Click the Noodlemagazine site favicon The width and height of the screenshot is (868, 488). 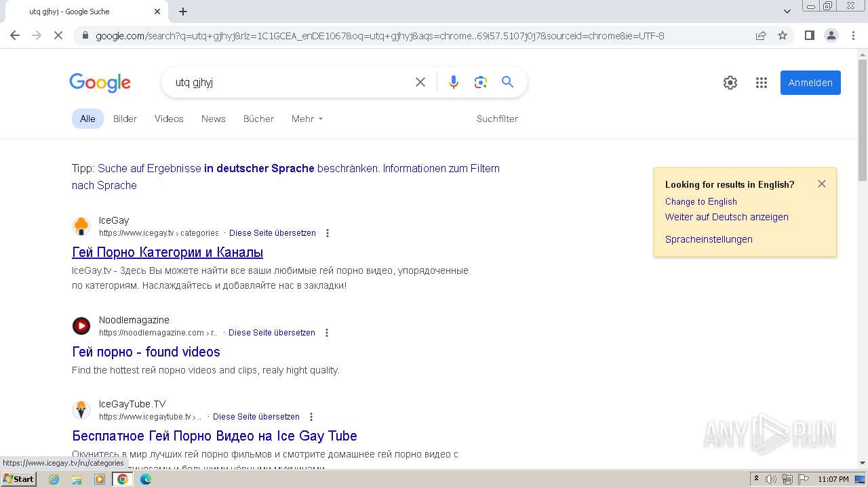click(81, 326)
